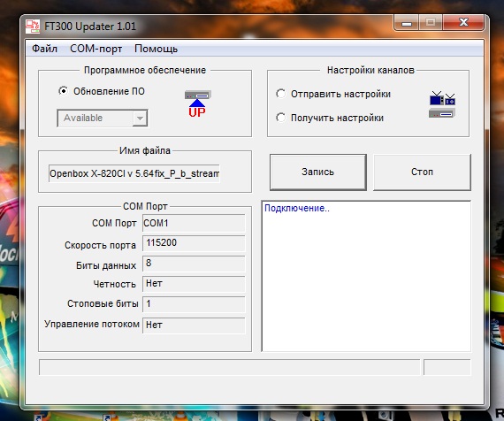Close the FT300 Updater window

(x=463, y=22)
